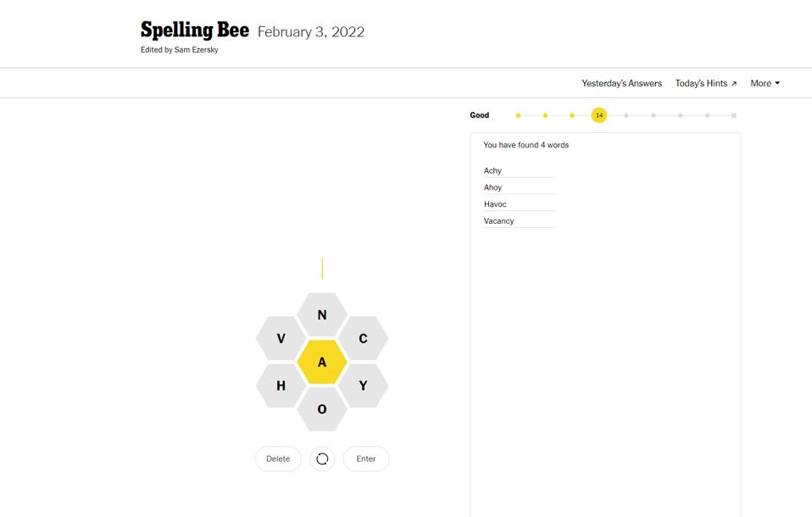Viewport: 812px width, 517px height.
Task: Click the word Havoc in found list
Action: point(495,204)
